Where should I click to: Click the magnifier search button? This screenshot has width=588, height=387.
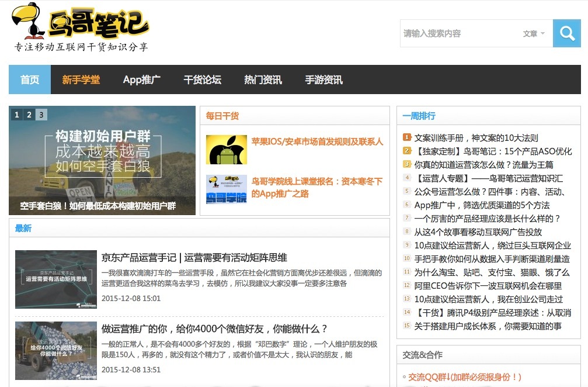[566, 33]
